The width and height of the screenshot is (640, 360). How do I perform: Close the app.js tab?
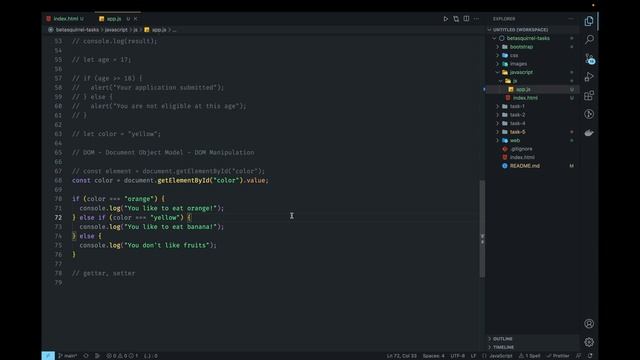click(136, 19)
